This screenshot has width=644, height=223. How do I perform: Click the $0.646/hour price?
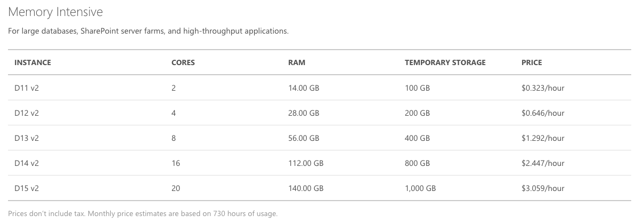pos(542,113)
